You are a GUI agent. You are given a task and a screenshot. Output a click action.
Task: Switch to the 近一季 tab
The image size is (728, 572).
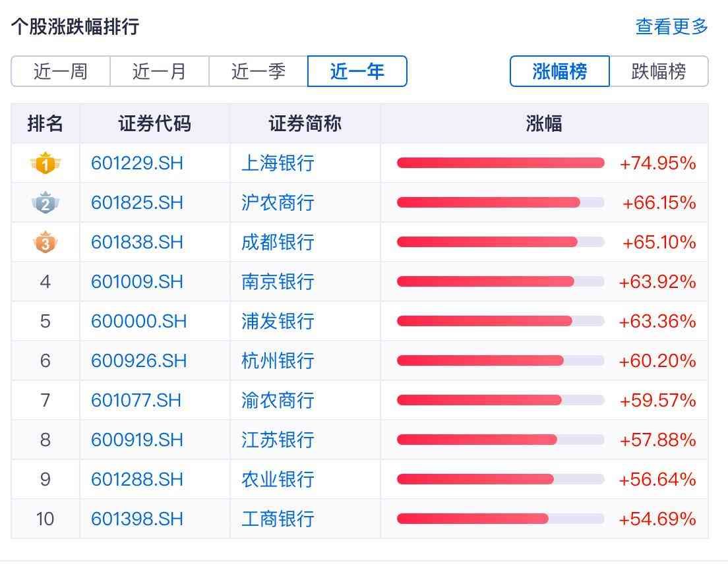[258, 71]
